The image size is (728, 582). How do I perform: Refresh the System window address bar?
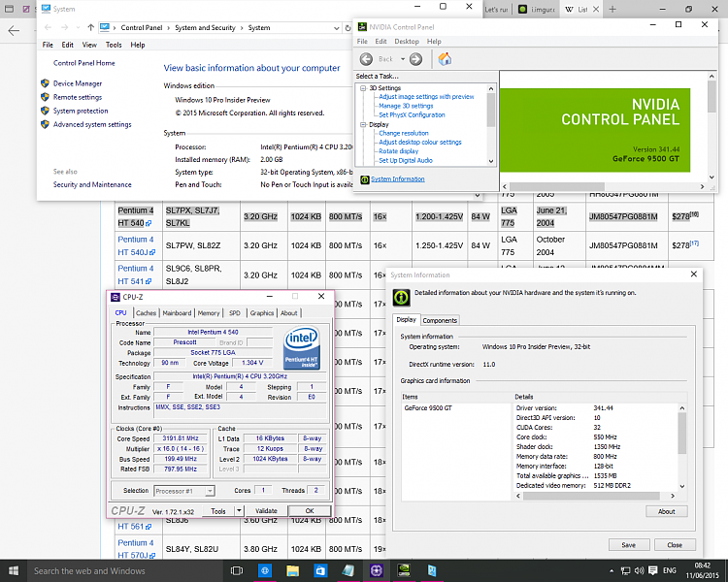pos(347,28)
